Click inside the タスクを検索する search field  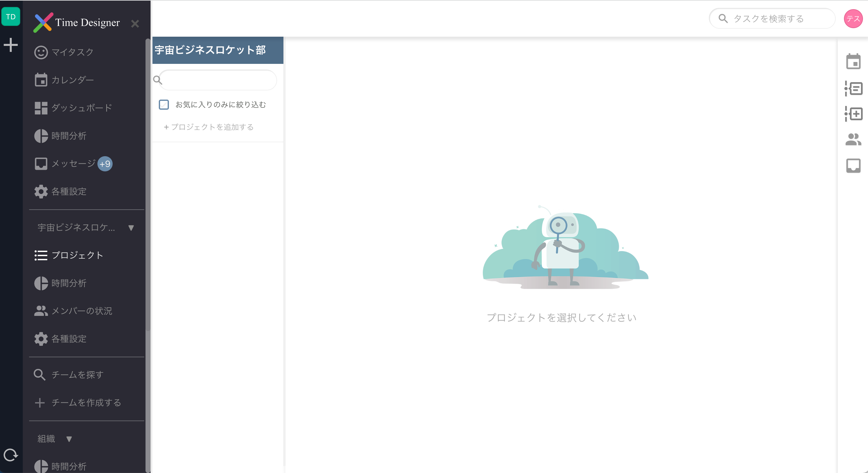(772, 19)
